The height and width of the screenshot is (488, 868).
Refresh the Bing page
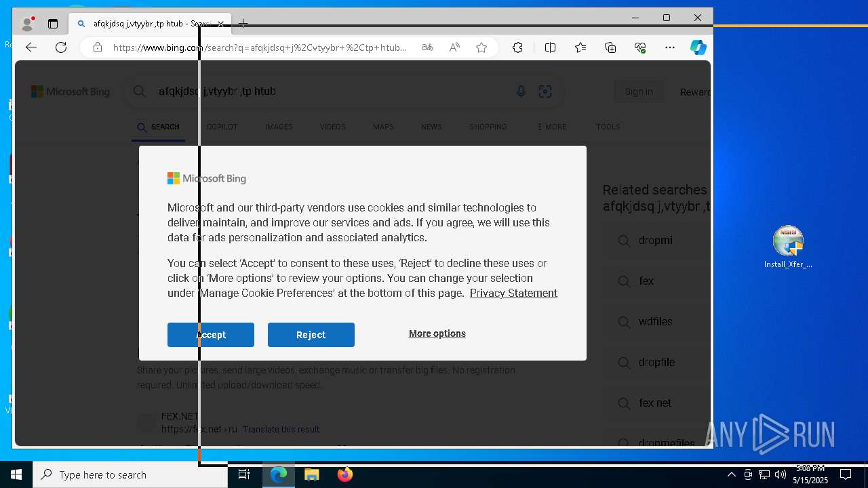pyautogui.click(x=61, y=47)
